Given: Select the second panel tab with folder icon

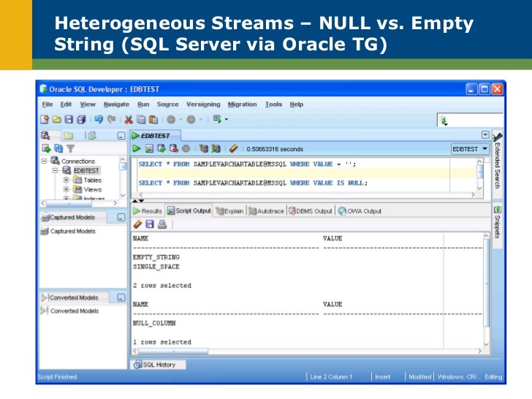Looking at the screenshot, I should tap(69, 136).
